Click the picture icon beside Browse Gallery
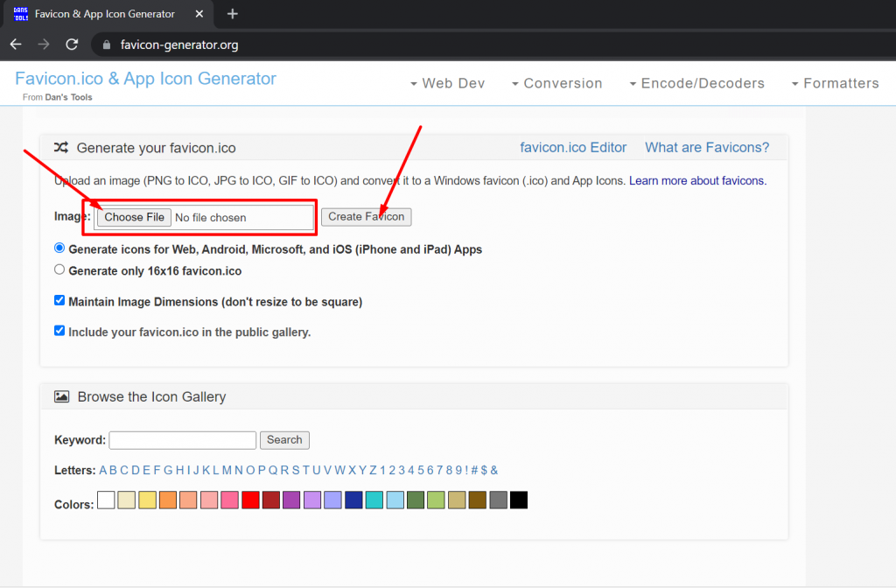Image resolution: width=896 pixels, height=588 pixels. [x=61, y=396]
